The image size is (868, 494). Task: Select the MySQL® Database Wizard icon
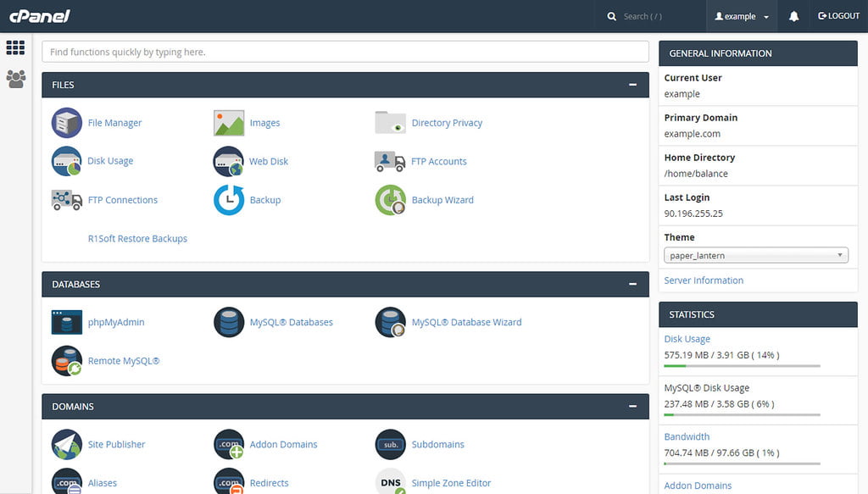tap(390, 322)
